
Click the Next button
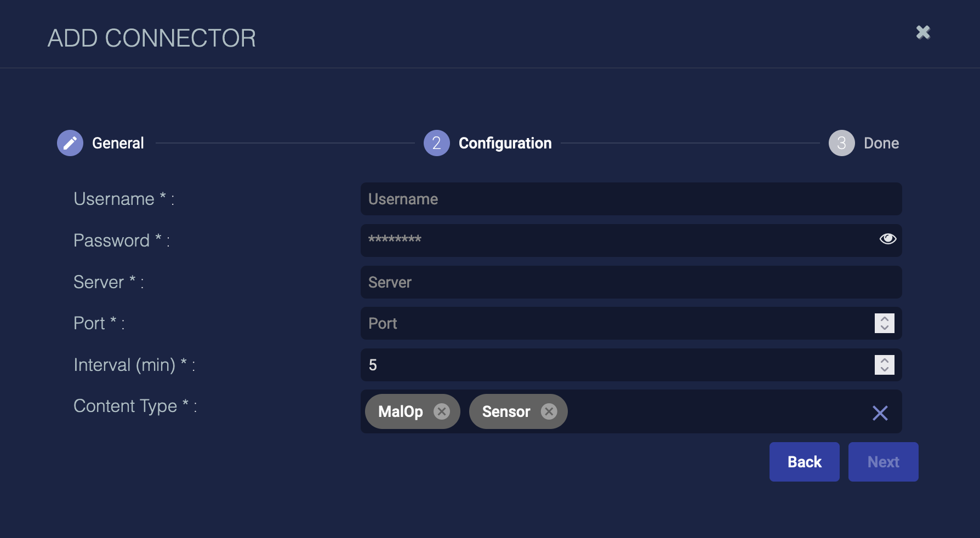point(883,462)
